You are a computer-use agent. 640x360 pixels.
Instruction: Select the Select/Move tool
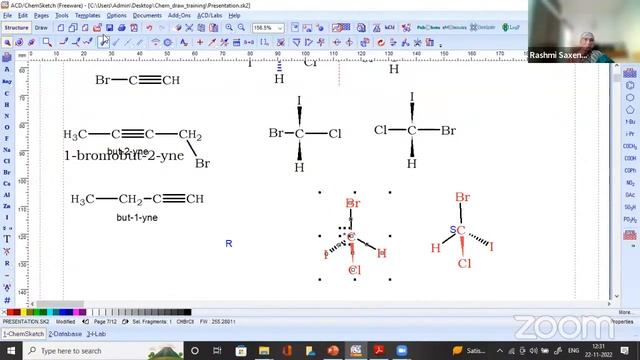tap(7, 42)
